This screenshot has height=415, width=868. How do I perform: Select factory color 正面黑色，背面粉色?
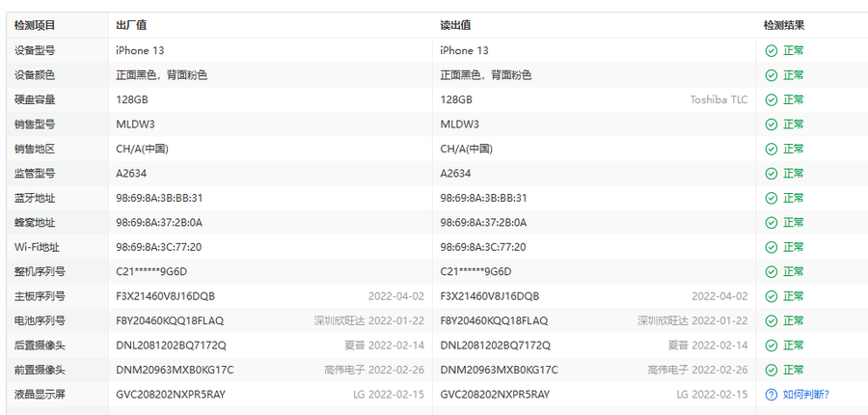point(162,75)
